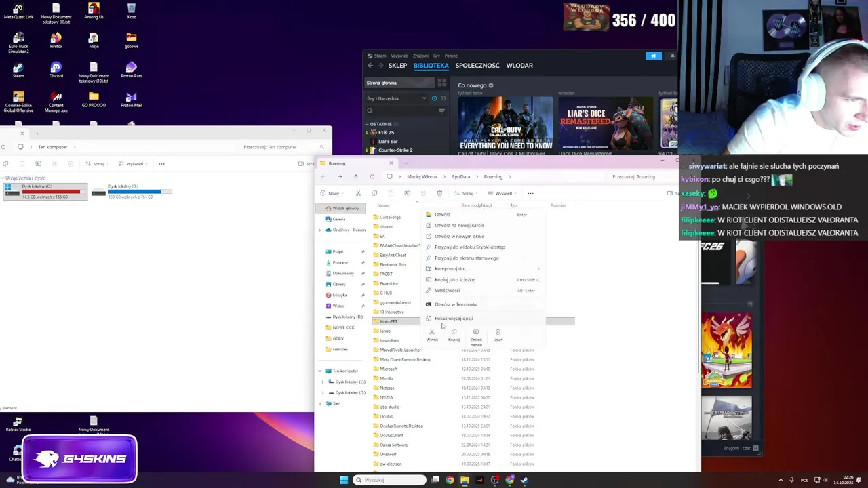Open Dokumenty in quick access
The width and height of the screenshot is (868, 488).
343,274
